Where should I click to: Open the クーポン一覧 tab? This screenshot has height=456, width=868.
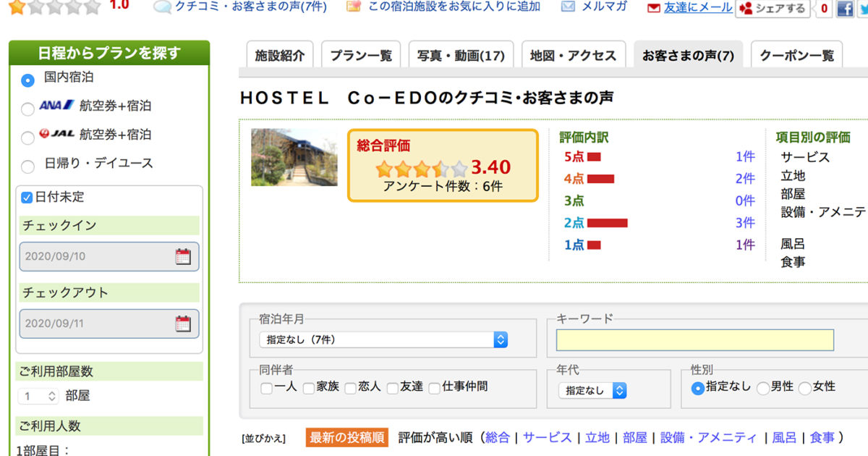pyautogui.click(x=796, y=55)
